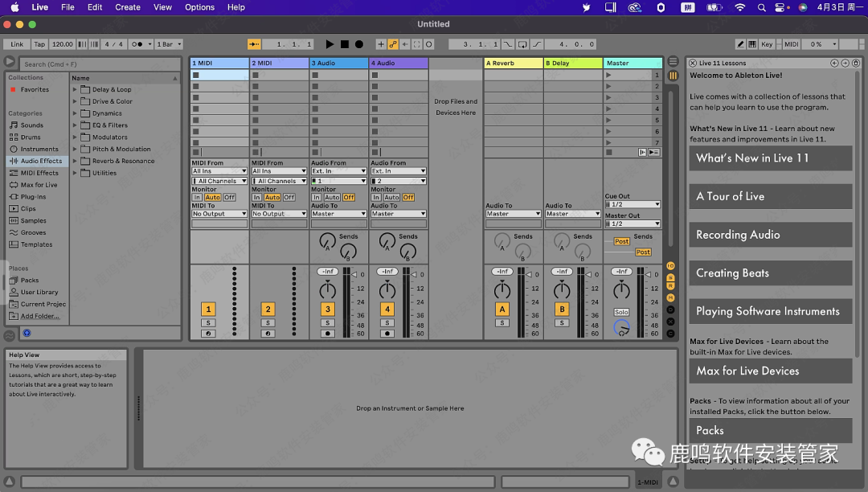Expand the Delay & Loop folder
868x492 pixels.
point(76,90)
